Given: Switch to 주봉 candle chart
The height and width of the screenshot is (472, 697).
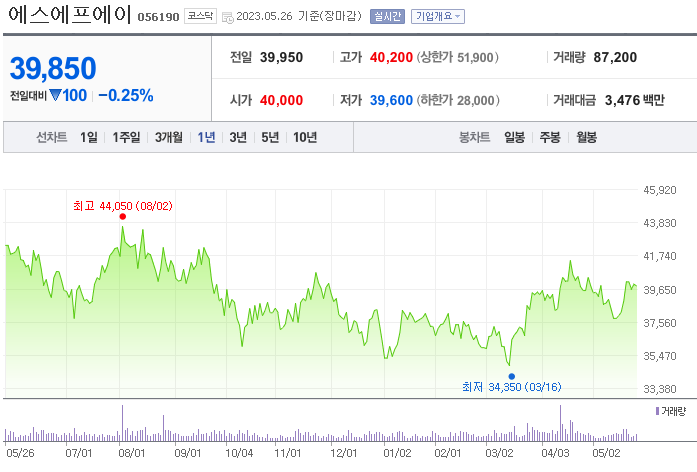Looking at the screenshot, I should [550, 137].
